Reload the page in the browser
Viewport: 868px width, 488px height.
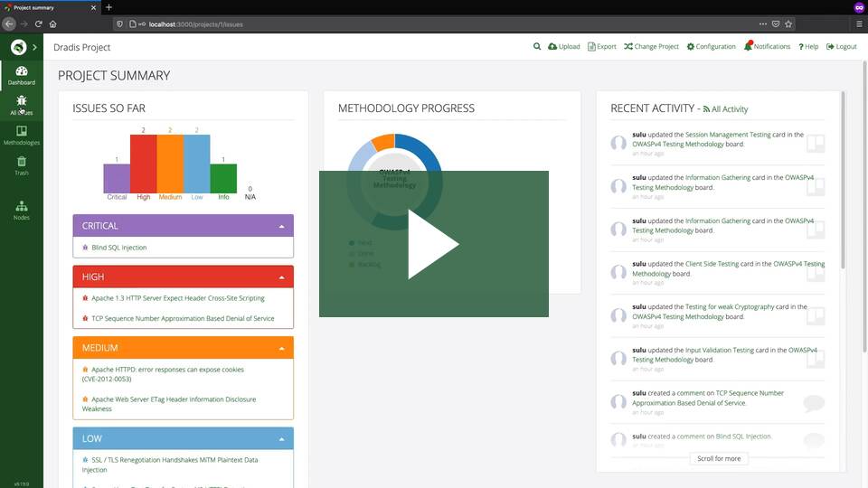[x=38, y=23]
